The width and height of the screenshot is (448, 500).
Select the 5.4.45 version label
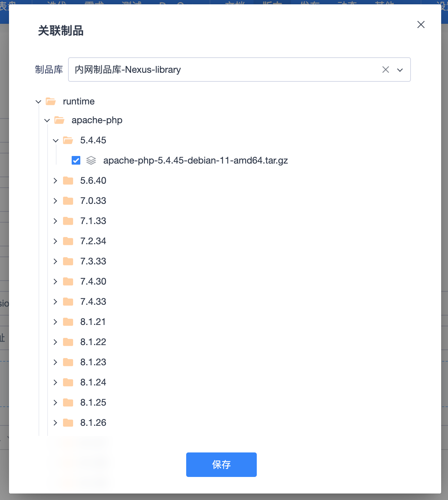coord(93,140)
